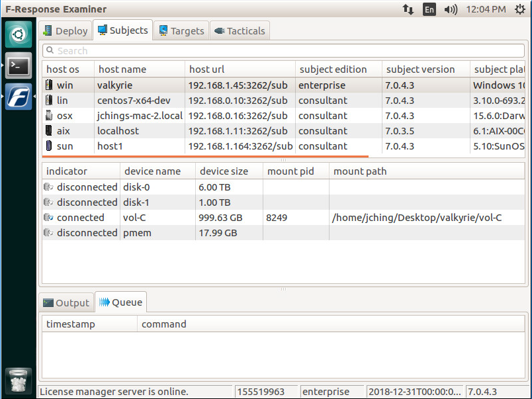Click the aix host icon for localhost
Viewport: 532px width, 399px height.
coord(49,130)
